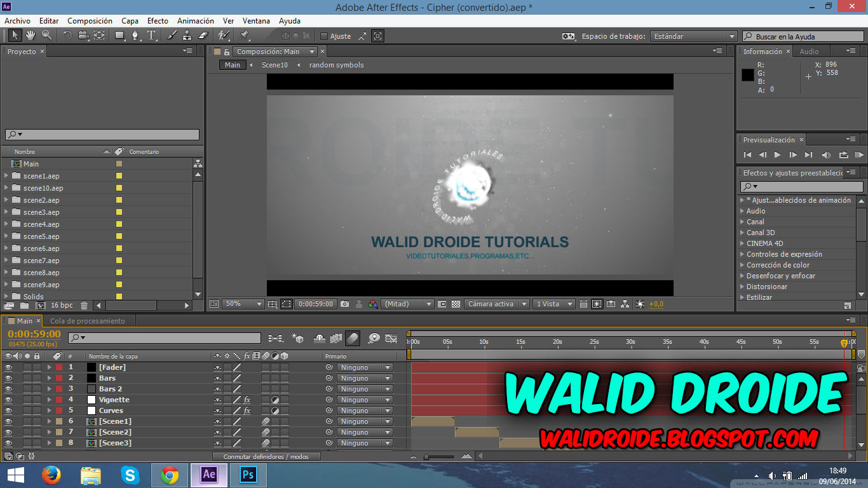The height and width of the screenshot is (488, 868).
Task: Select the Hand tool
Action: click(31, 36)
